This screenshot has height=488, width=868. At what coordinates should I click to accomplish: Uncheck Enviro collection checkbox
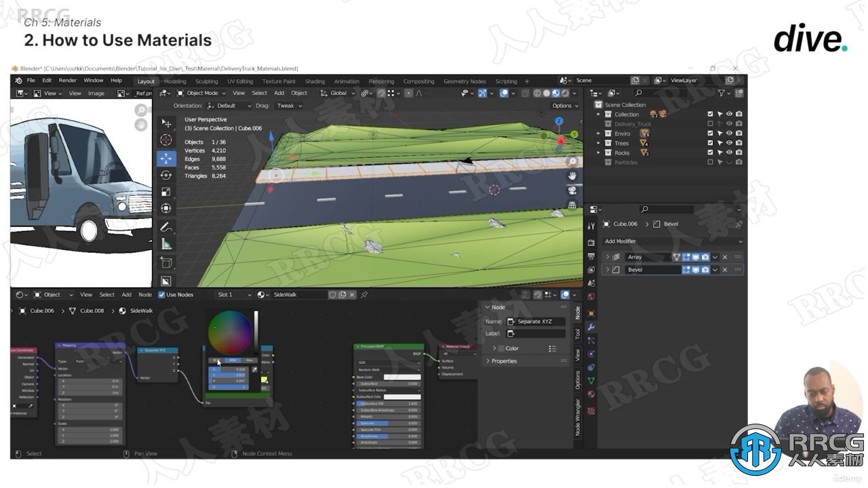click(x=710, y=134)
